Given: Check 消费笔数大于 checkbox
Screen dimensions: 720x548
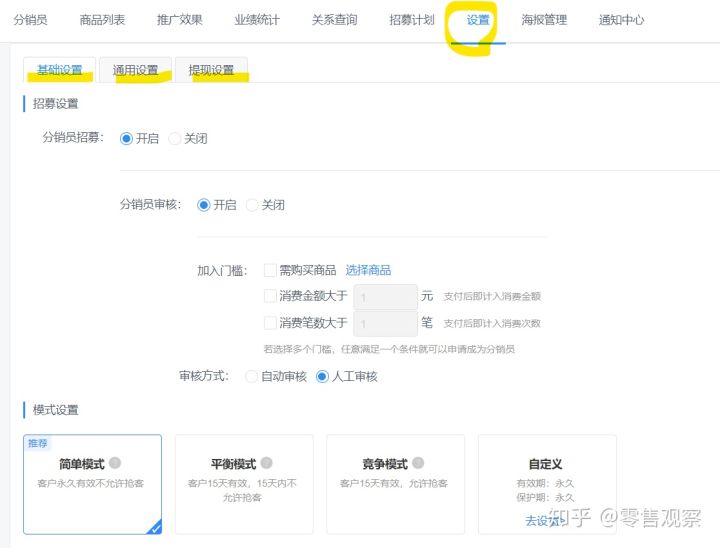Looking at the screenshot, I should [270, 322].
